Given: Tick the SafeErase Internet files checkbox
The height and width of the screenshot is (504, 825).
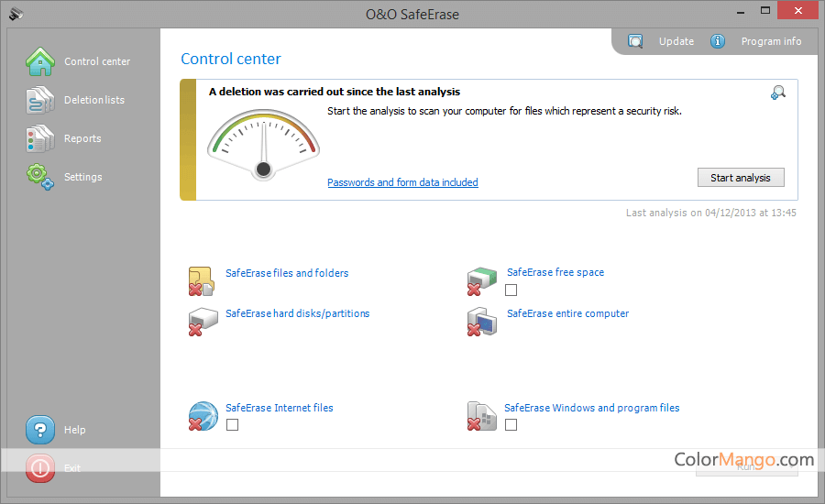Looking at the screenshot, I should click(x=232, y=424).
